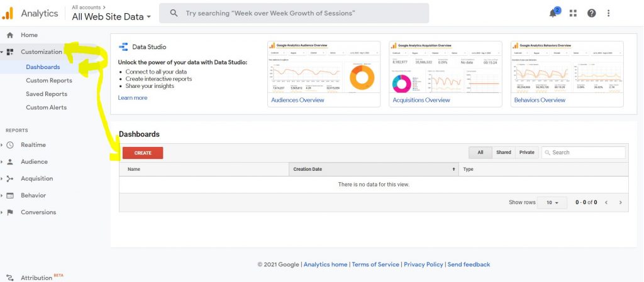Click the search magnifier icon in top bar
The width and height of the screenshot is (644, 282).
tap(174, 13)
